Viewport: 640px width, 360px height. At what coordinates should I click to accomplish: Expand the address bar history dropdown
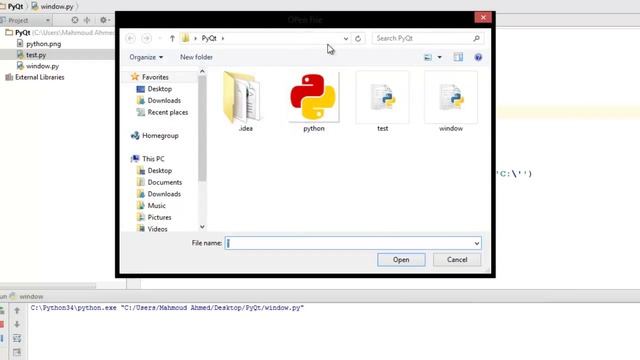[x=346, y=38]
